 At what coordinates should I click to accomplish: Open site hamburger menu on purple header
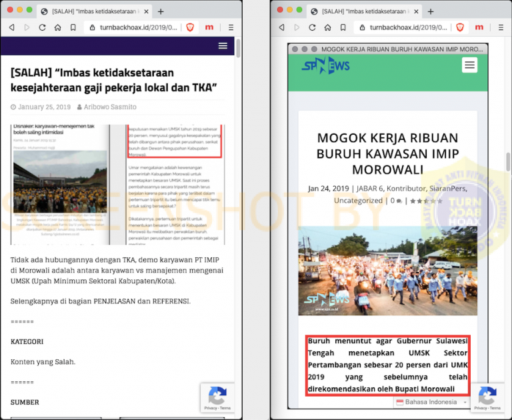[x=223, y=46]
